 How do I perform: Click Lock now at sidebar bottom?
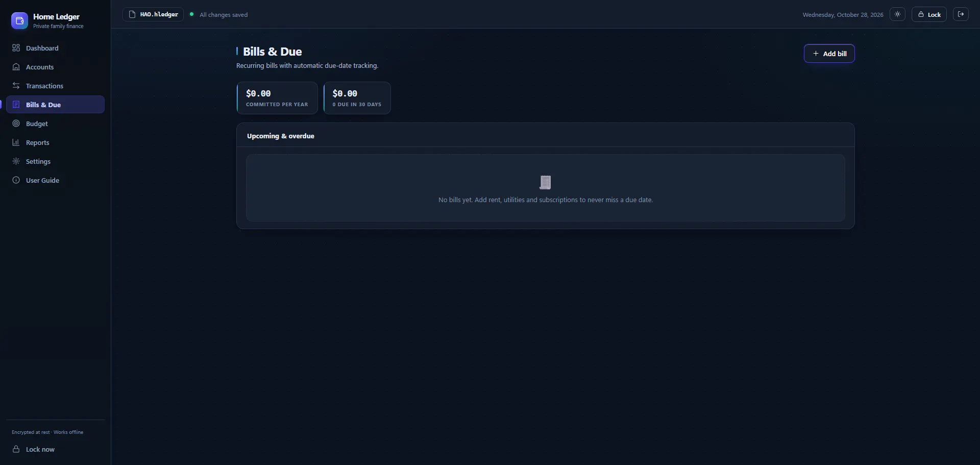click(x=55, y=449)
